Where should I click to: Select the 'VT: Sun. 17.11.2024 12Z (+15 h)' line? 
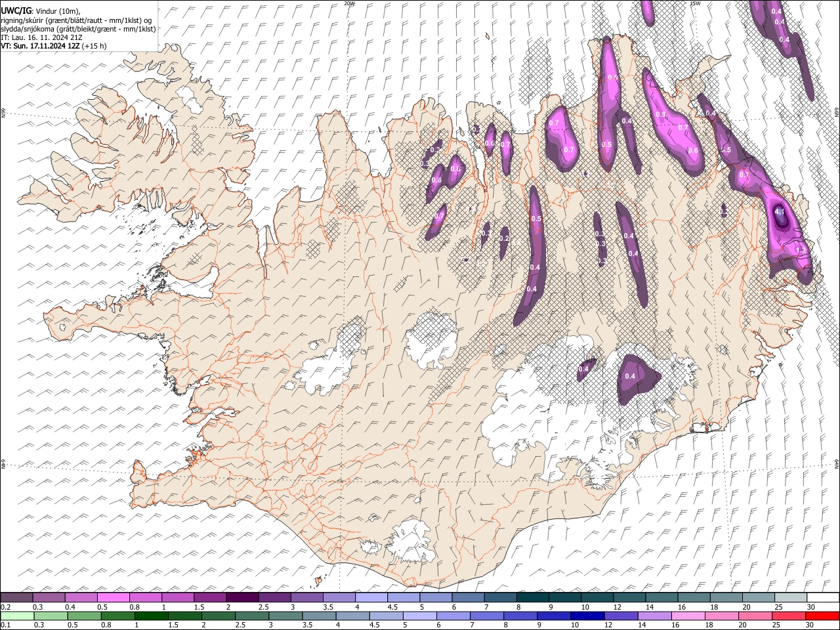coord(54,46)
